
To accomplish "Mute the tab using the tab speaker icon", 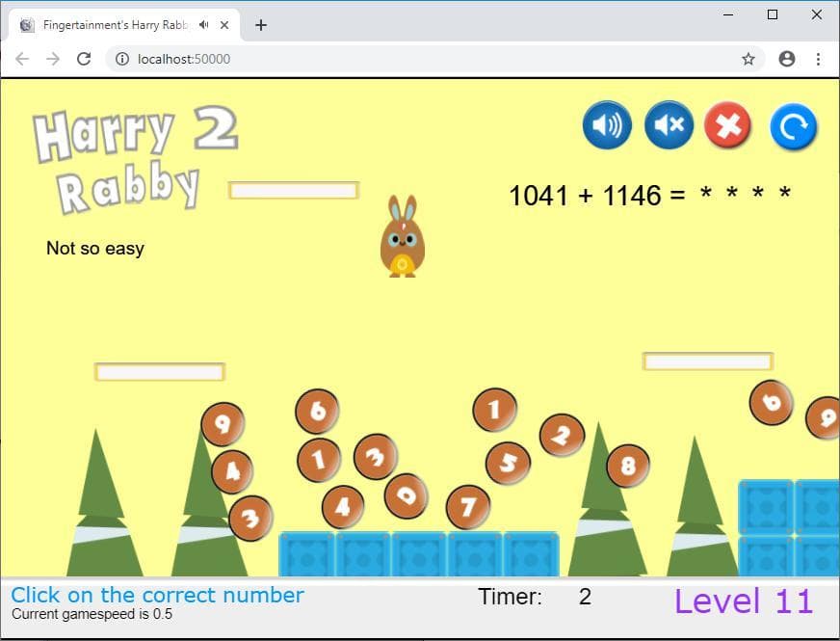I will tap(203, 25).
